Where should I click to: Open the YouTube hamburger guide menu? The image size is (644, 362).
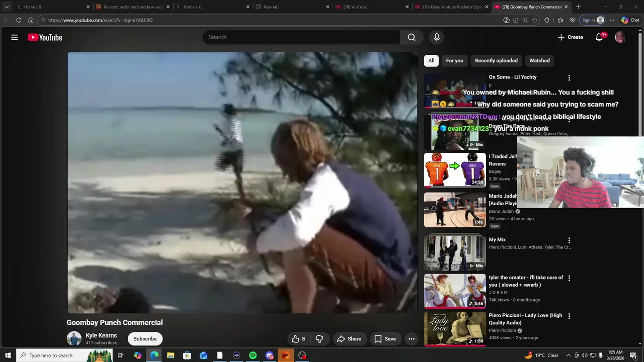point(15,37)
